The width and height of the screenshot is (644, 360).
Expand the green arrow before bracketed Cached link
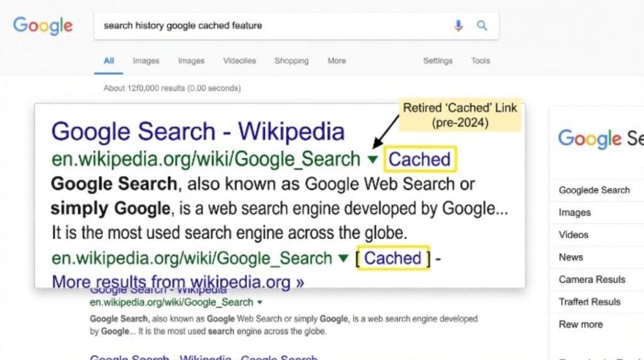point(343,258)
